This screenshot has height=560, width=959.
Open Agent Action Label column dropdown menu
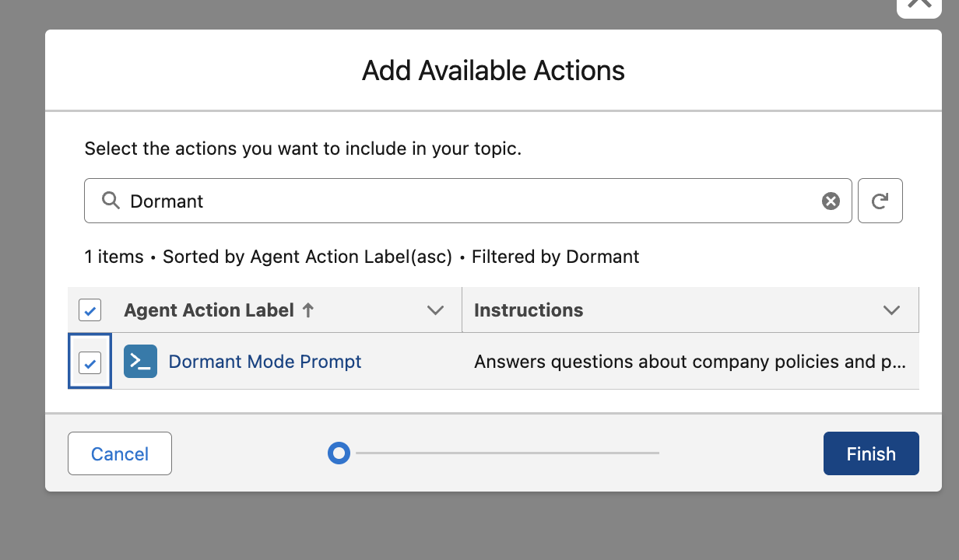(435, 310)
